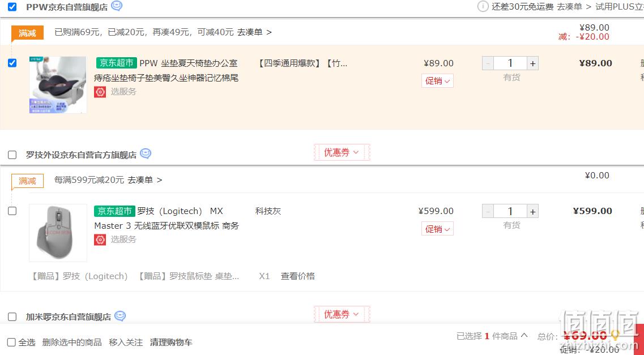Screen dimensions: 644x355
Task: Open Logitech MX Master 3 product thumbnail
Action: [x=58, y=233]
